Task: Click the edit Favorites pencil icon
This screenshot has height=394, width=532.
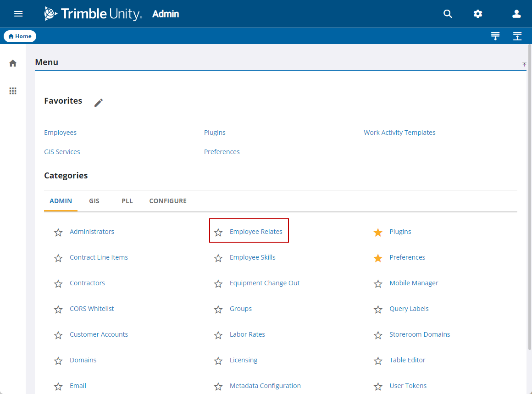Action: coord(98,102)
